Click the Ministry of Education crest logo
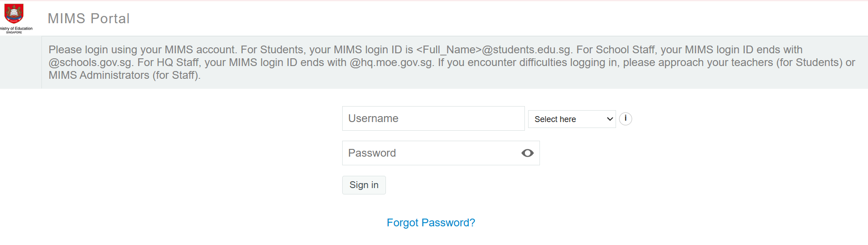This screenshot has width=868, height=245. (x=14, y=14)
